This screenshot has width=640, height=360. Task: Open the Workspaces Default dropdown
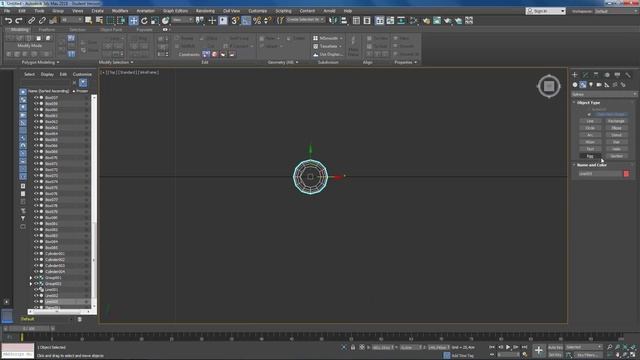coord(617,11)
